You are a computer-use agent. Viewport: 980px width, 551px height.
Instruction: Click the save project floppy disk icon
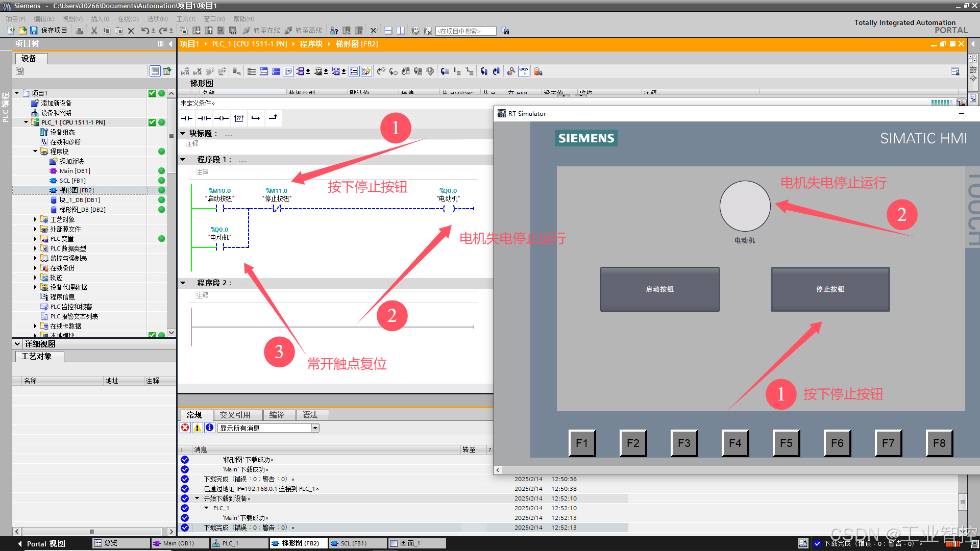click(x=34, y=31)
